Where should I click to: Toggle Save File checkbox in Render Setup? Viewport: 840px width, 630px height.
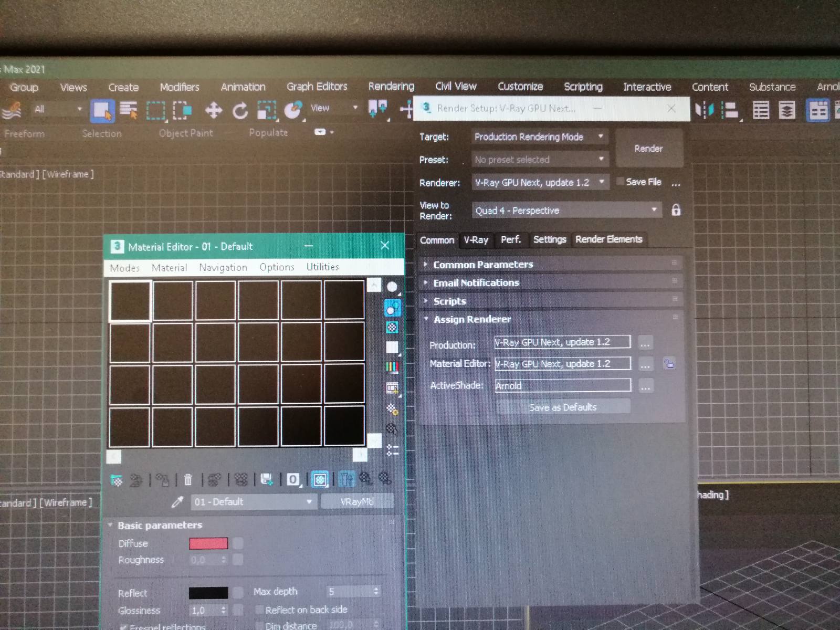coord(620,182)
